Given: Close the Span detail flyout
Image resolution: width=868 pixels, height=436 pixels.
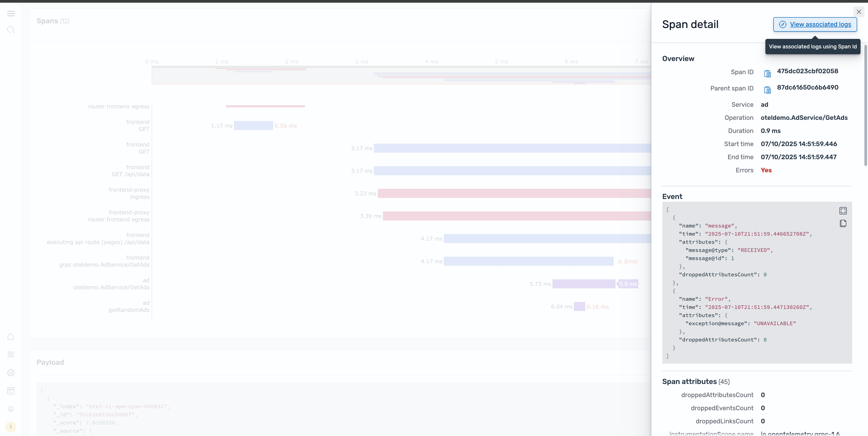Looking at the screenshot, I should 859,12.
